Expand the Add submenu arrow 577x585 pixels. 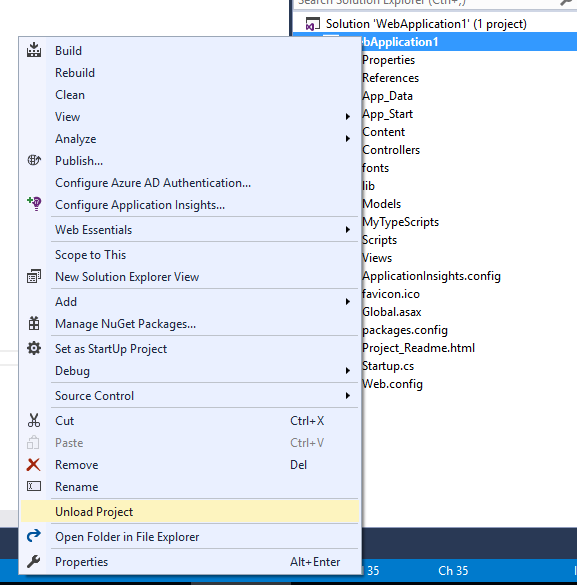point(348,301)
